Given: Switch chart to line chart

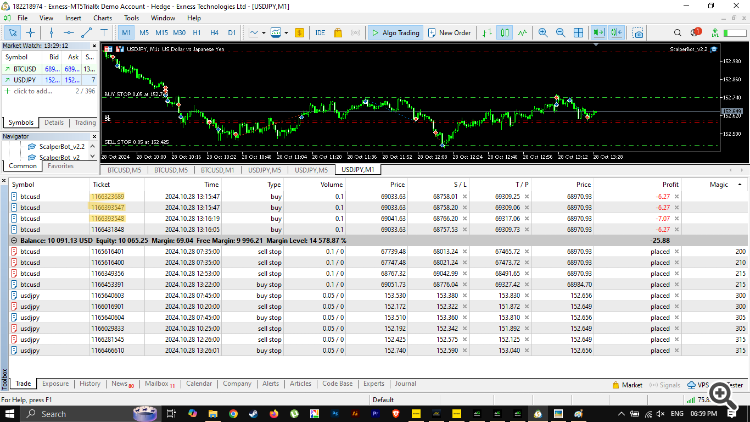Looking at the screenshot, I should pyautogui.click(x=522, y=33).
